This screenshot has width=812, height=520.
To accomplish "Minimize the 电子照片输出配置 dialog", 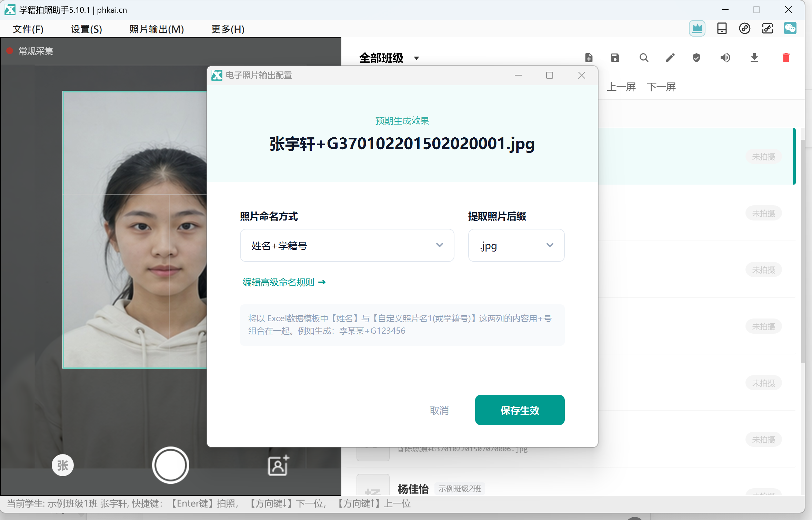I will point(518,75).
